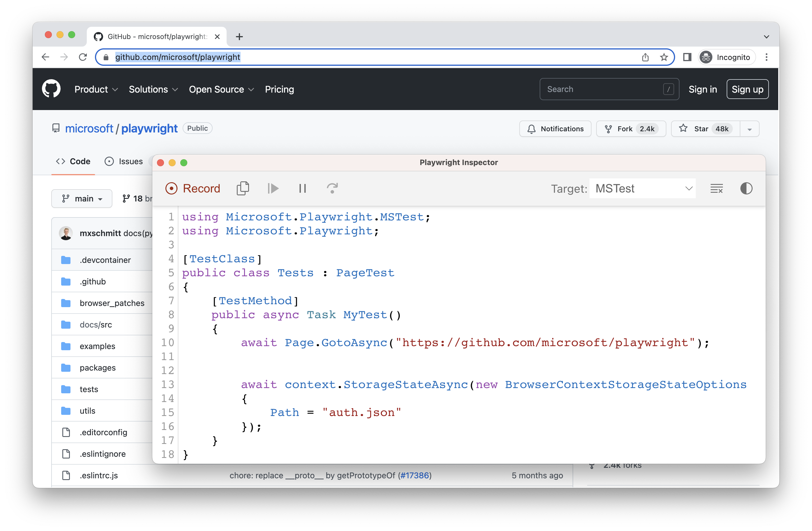This screenshot has width=812, height=531.
Task: Toggle Inspector color theme half-circle icon
Action: [x=746, y=188]
